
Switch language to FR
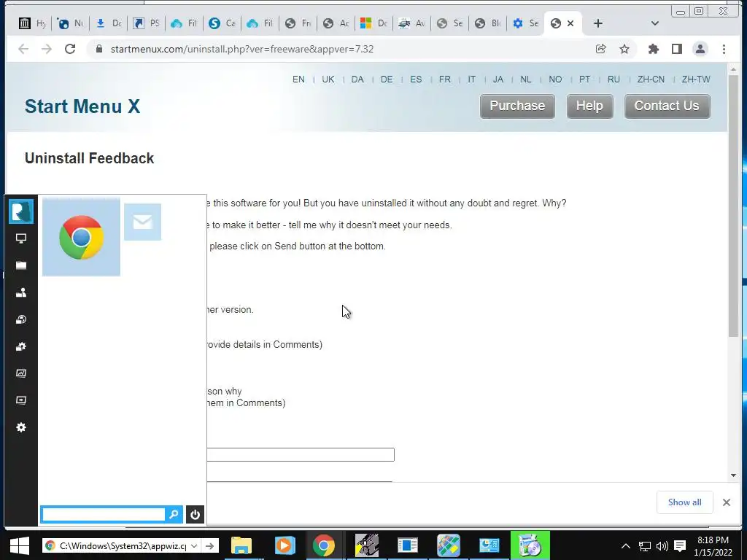click(445, 79)
